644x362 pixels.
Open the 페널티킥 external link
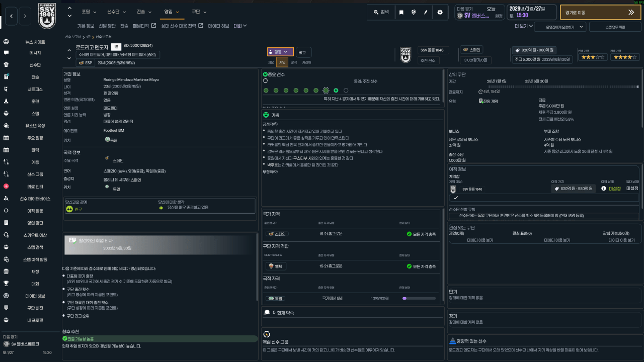(x=144, y=26)
